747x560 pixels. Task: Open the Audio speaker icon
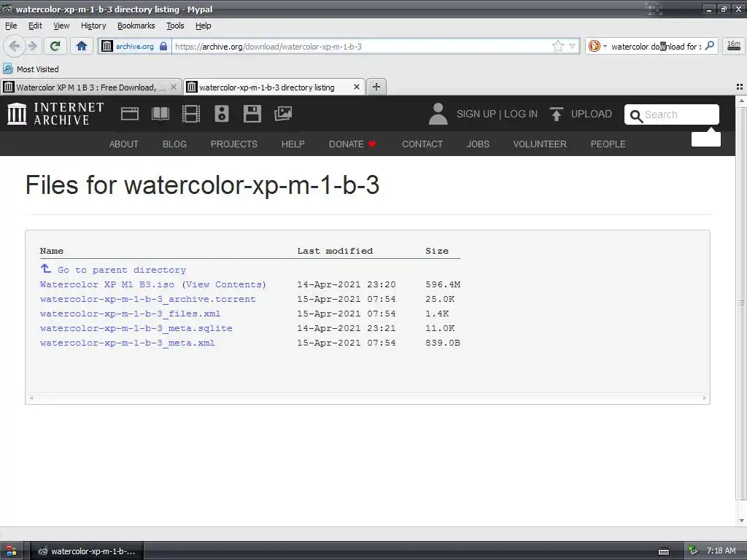coord(222,114)
